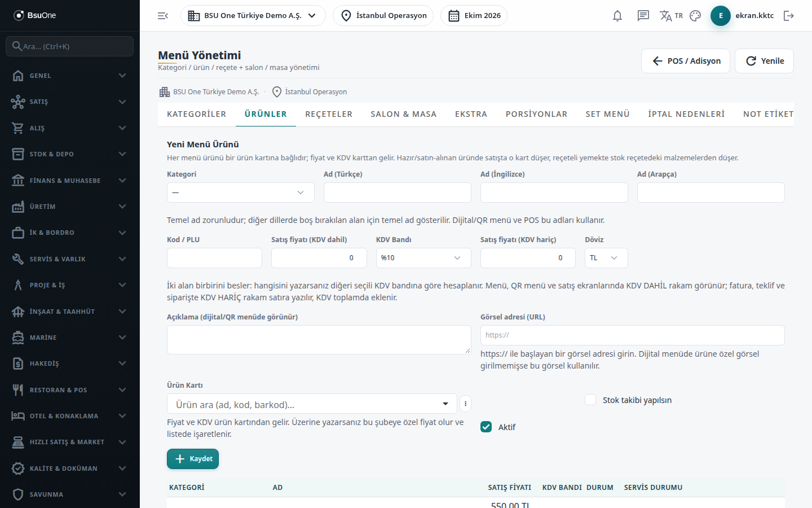Open the Alış shopping cart icon
Screen dimensions: 812x508
18,128
